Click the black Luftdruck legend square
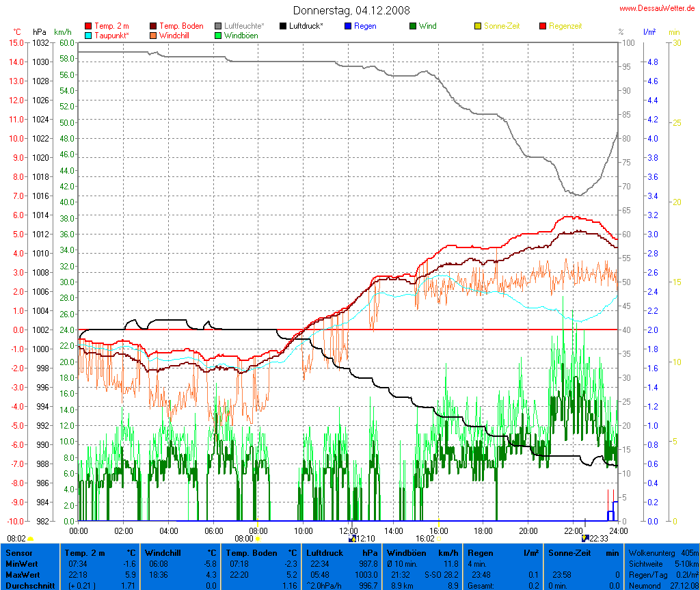The width and height of the screenshot is (700, 590). click(x=284, y=26)
